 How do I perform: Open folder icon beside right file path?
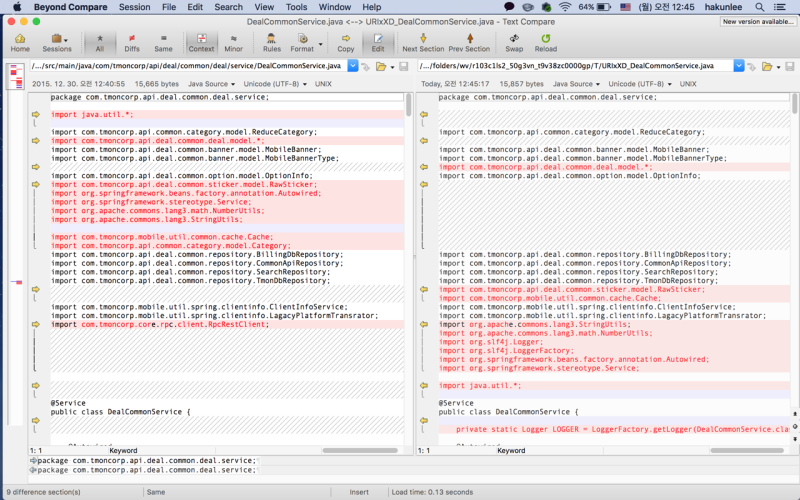[x=766, y=66]
